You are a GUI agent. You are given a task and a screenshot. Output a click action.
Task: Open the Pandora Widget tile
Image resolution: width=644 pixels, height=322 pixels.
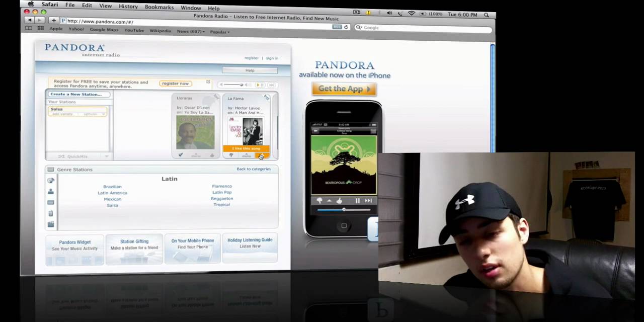(74, 249)
